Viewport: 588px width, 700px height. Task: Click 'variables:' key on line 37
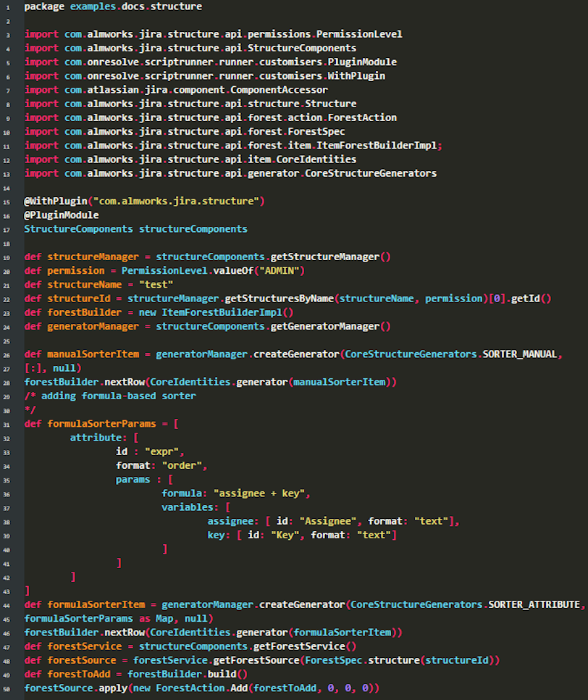pos(190,507)
